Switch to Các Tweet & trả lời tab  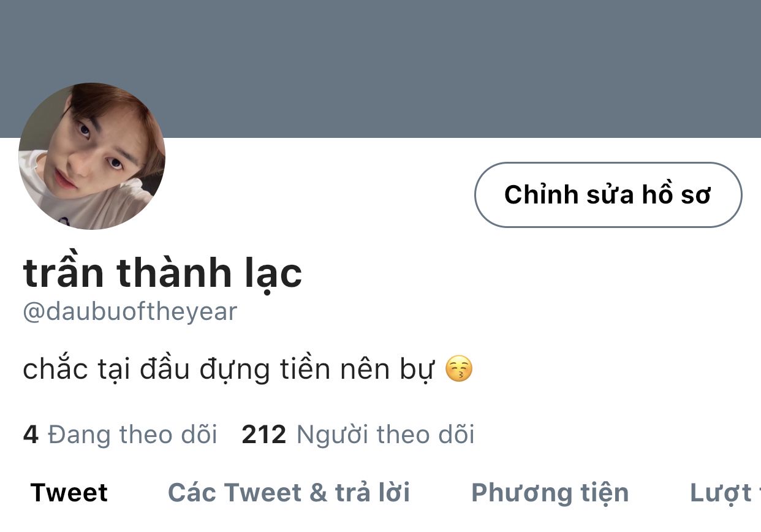(x=289, y=493)
